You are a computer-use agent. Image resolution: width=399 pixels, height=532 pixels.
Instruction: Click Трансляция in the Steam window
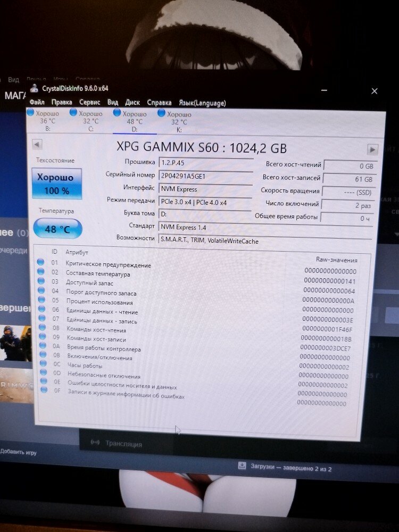[x=124, y=444]
